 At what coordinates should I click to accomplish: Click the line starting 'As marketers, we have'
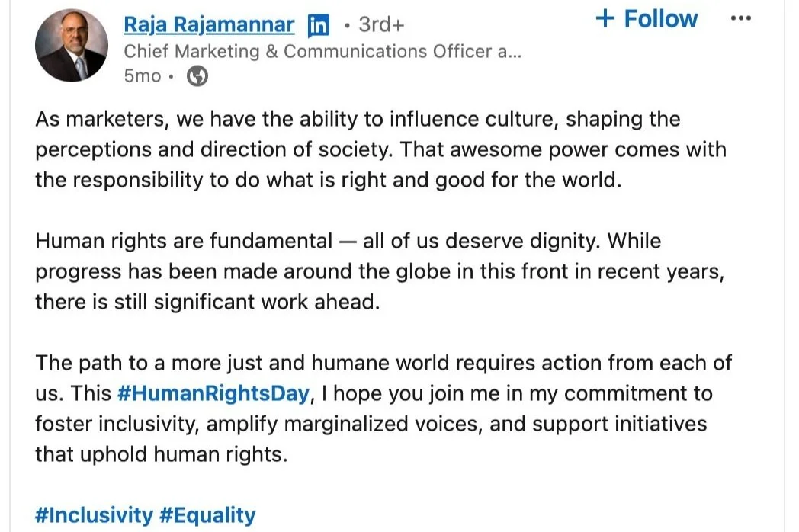(357, 120)
